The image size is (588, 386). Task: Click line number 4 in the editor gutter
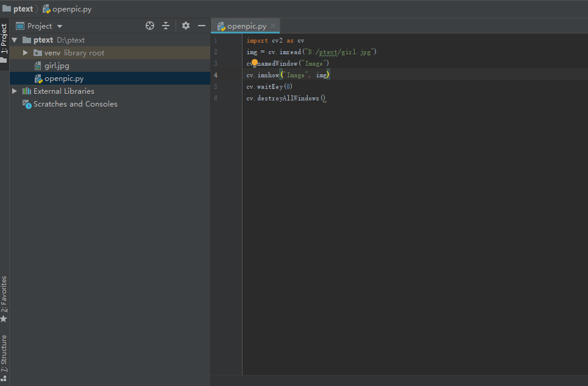216,75
